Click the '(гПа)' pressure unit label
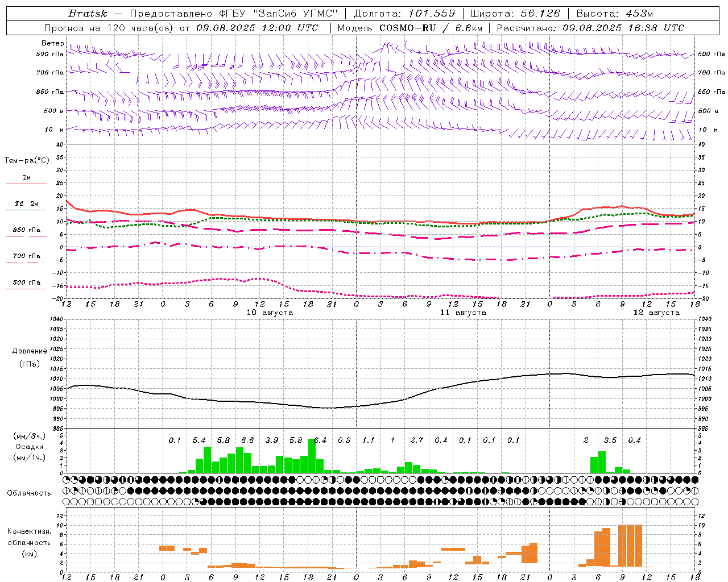728x582 pixels. pos(29,364)
